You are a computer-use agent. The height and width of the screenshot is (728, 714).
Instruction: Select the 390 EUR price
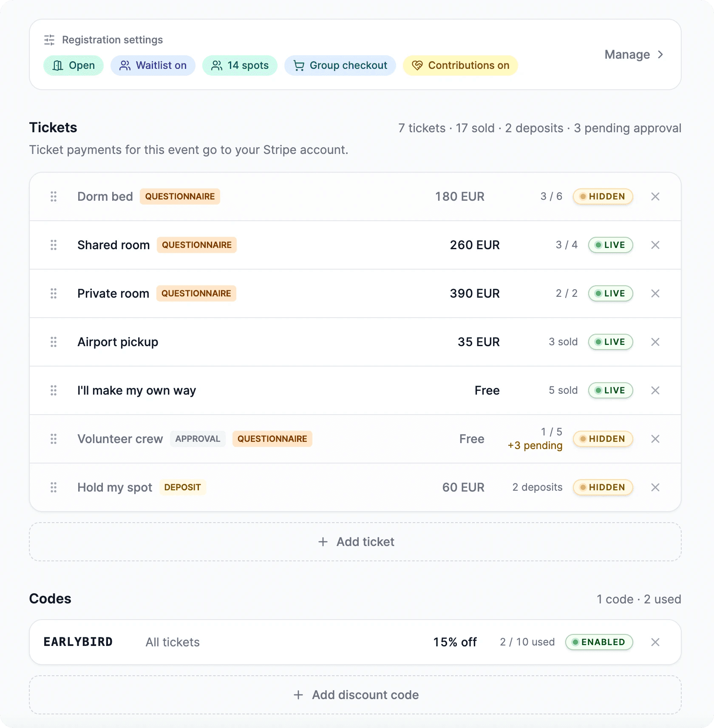click(475, 293)
